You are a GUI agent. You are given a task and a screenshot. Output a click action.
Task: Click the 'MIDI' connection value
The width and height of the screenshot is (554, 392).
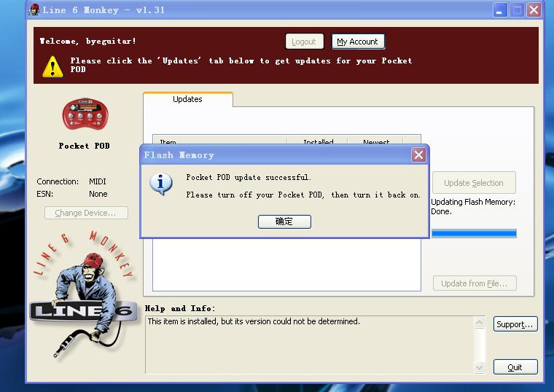coord(98,181)
